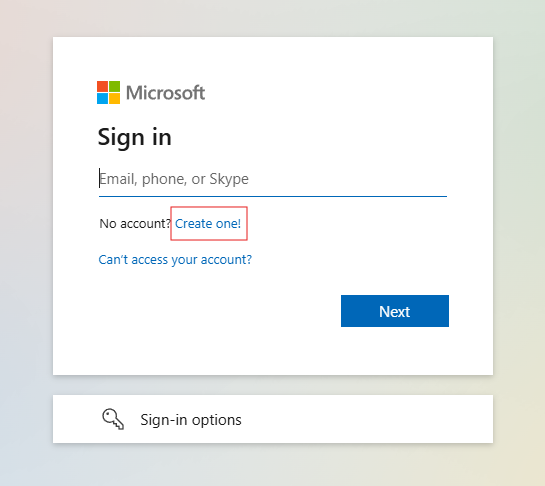Click the Microsoft four-square logo

pos(108,92)
